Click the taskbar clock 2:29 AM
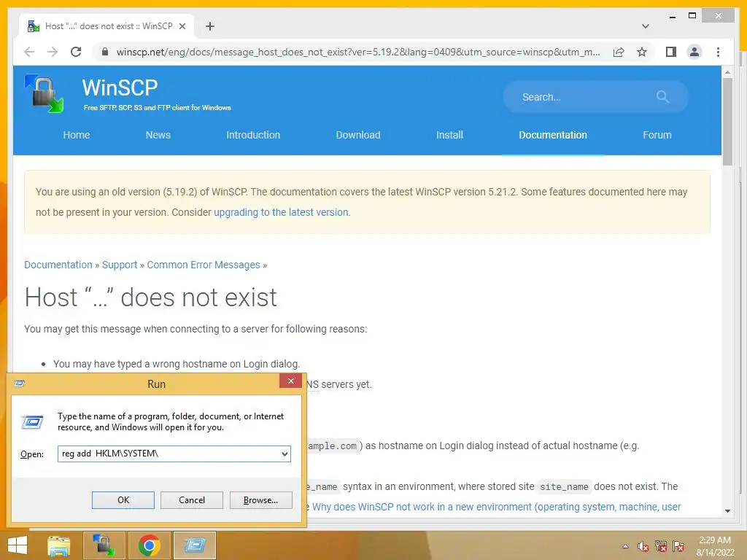747x560 pixels. (x=715, y=540)
